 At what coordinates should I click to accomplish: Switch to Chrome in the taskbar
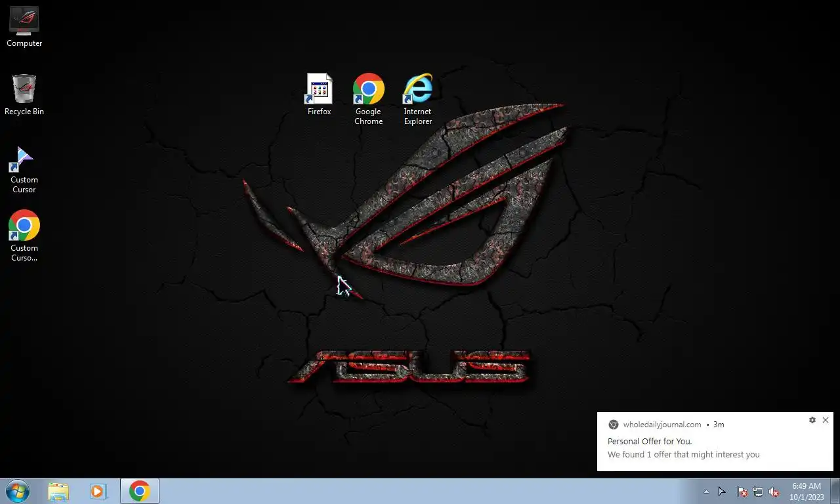click(139, 492)
